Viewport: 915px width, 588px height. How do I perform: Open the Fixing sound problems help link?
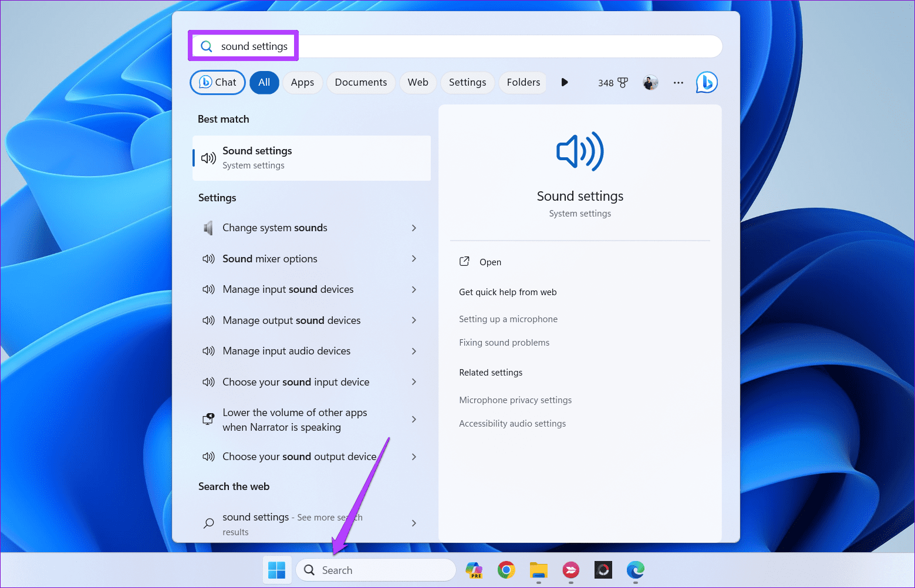click(x=504, y=342)
